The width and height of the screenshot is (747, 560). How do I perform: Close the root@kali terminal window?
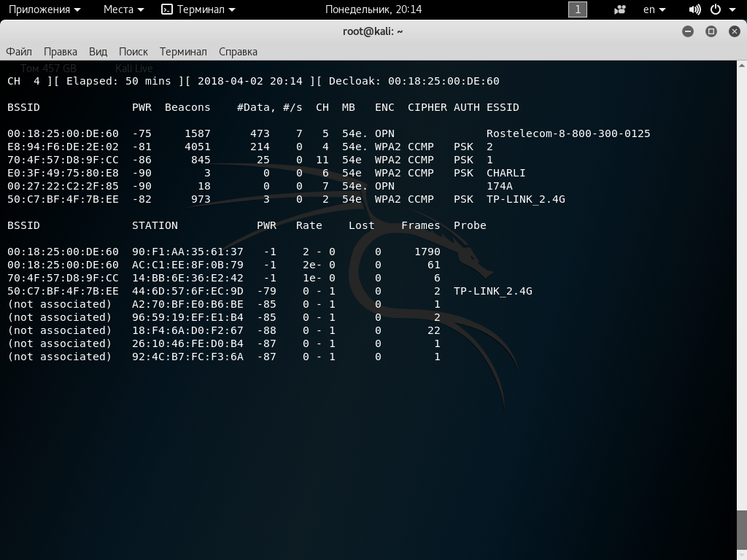click(734, 31)
